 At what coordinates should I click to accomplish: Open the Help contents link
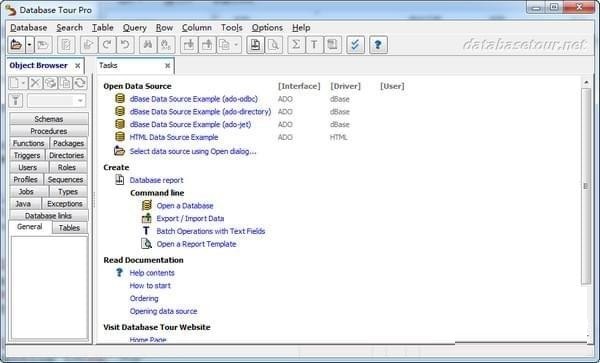152,273
